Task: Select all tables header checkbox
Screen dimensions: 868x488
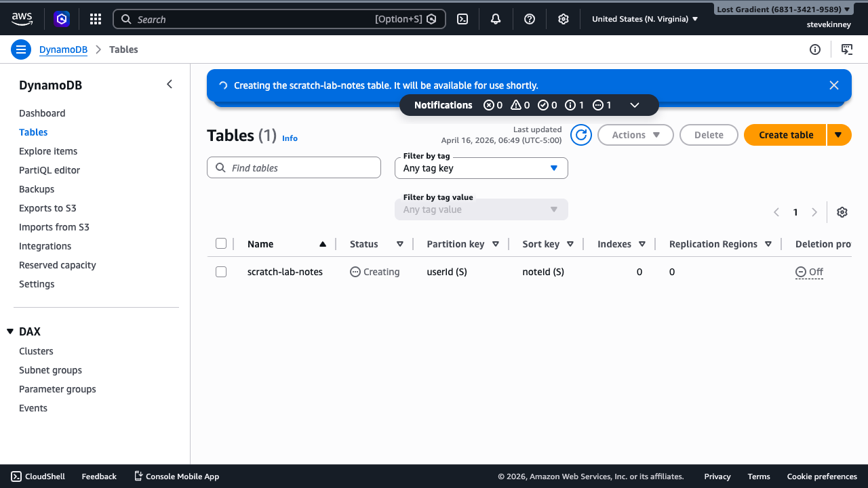Action: [221, 243]
